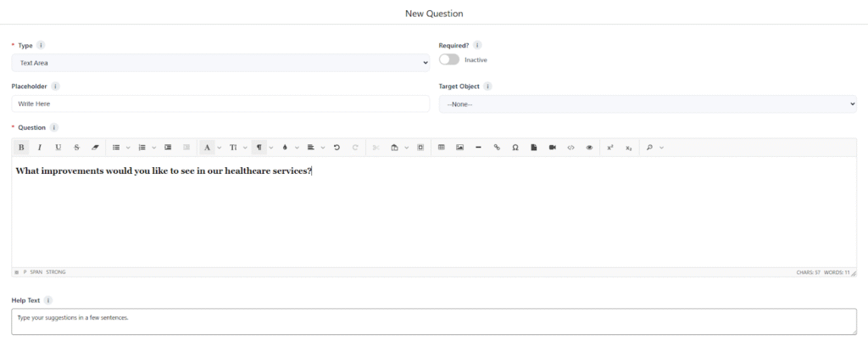Apply italic formatting in the toolbar
This screenshot has height=341, width=868.
pos(39,148)
